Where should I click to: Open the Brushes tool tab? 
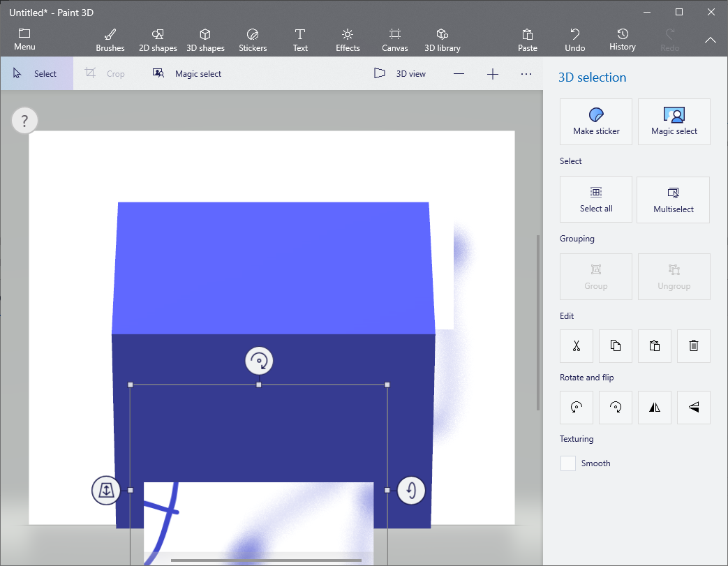(x=110, y=40)
